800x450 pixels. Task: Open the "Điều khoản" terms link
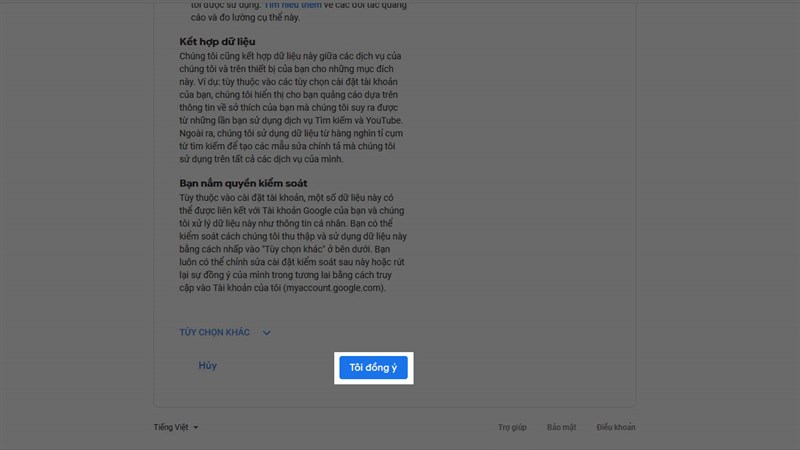pos(616,427)
